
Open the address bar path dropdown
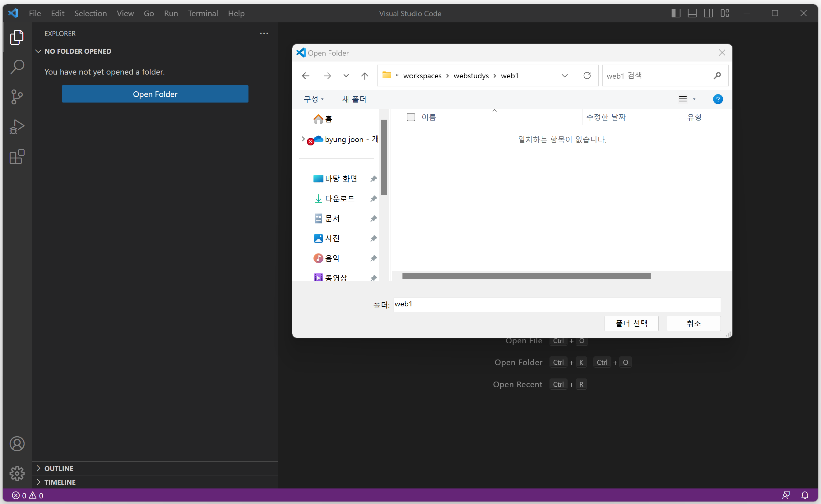click(x=564, y=76)
